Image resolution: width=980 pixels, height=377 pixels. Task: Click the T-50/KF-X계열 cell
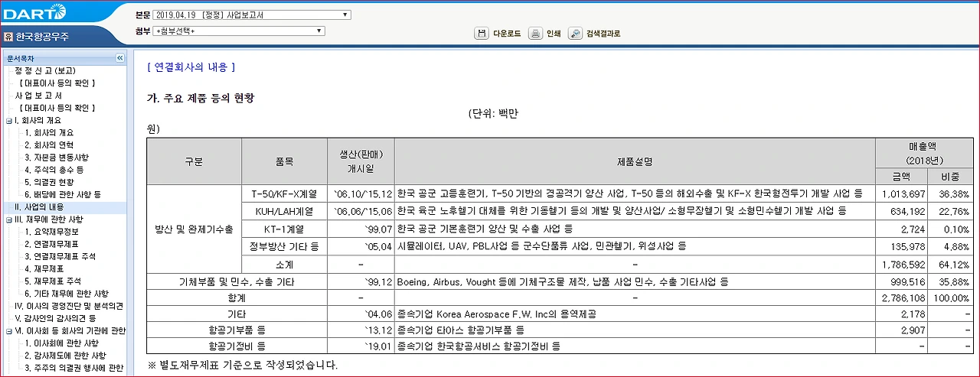[x=284, y=193]
